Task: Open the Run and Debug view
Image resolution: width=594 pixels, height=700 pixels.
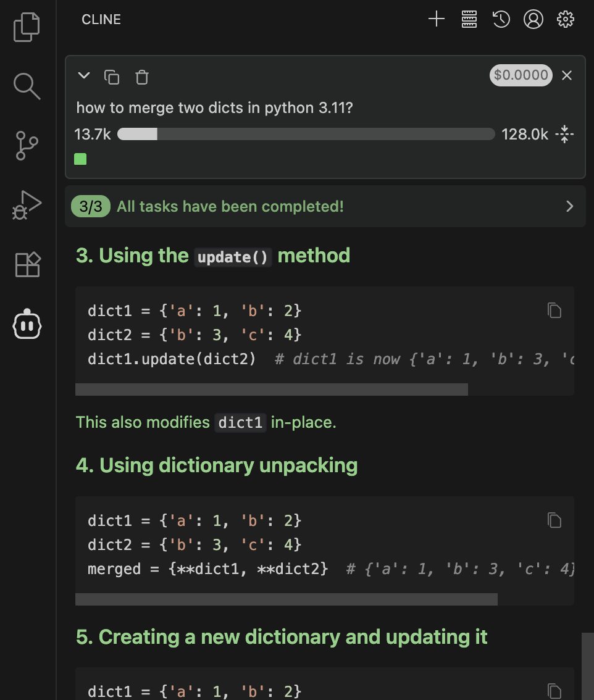Action: point(27,205)
